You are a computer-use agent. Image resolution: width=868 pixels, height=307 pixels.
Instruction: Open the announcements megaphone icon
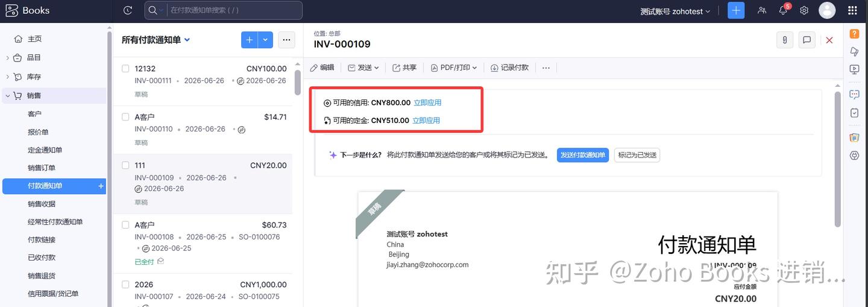tap(854, 52)
